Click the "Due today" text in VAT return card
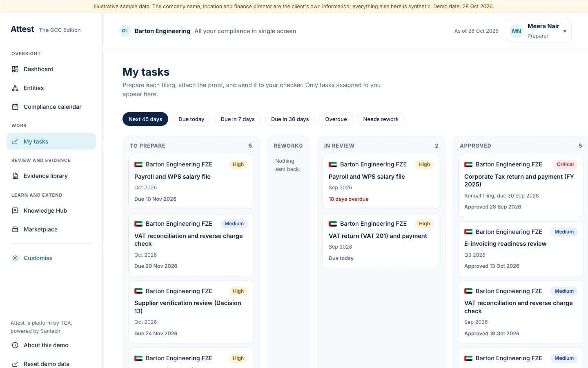 pyautogui.click(x=341, y=258)
